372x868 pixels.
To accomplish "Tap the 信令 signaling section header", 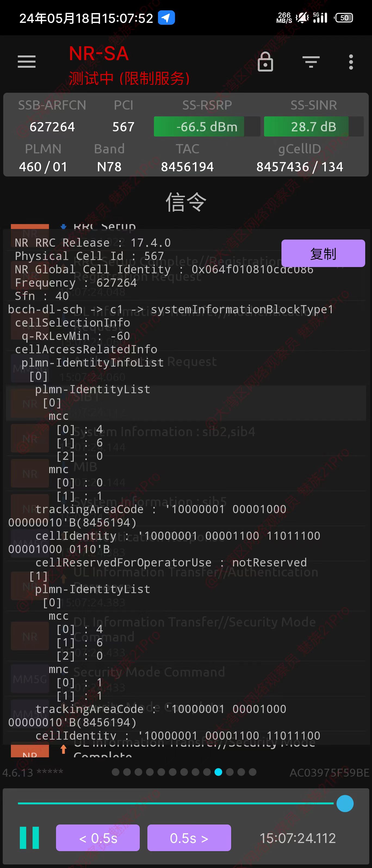I will [186, 202].
